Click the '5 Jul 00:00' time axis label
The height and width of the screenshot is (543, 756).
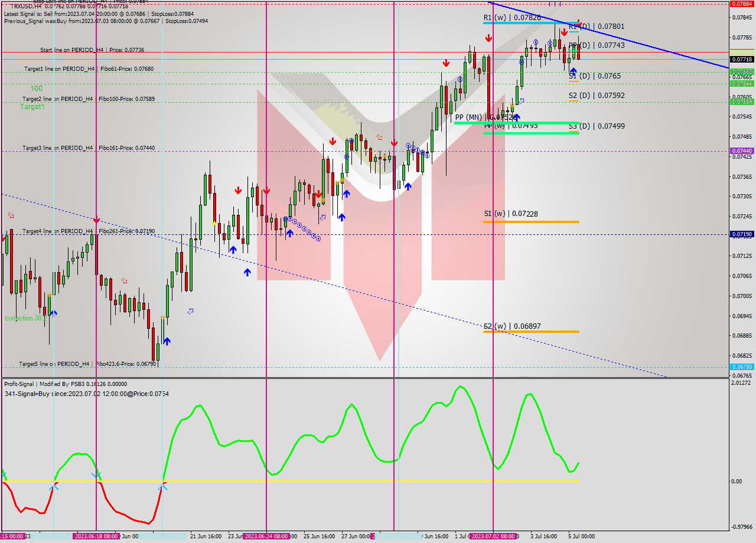581,537
